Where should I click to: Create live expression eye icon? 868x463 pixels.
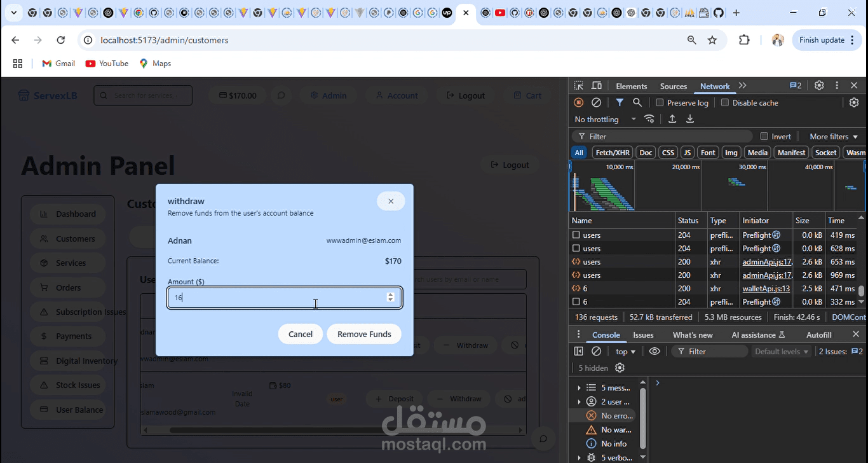(654, 351)
